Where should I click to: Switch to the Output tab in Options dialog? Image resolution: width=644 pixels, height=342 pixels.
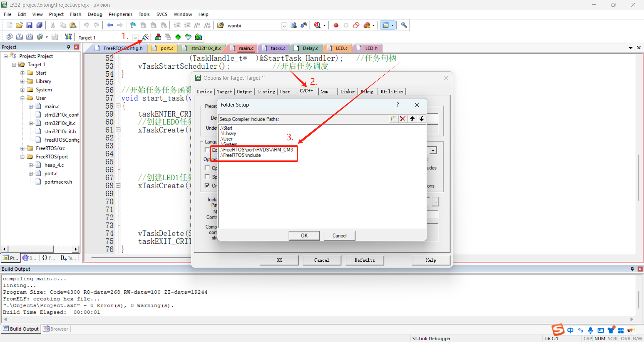245,91
